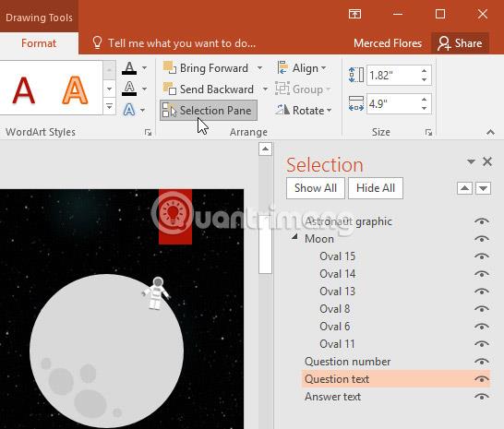Click the Selection Pane button

[209, 110]
